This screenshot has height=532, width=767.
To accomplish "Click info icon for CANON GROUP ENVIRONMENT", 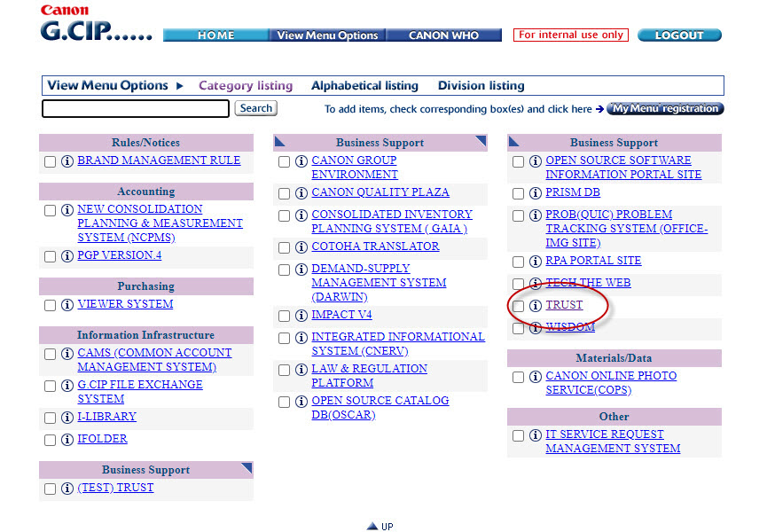I will coord(301,160).
